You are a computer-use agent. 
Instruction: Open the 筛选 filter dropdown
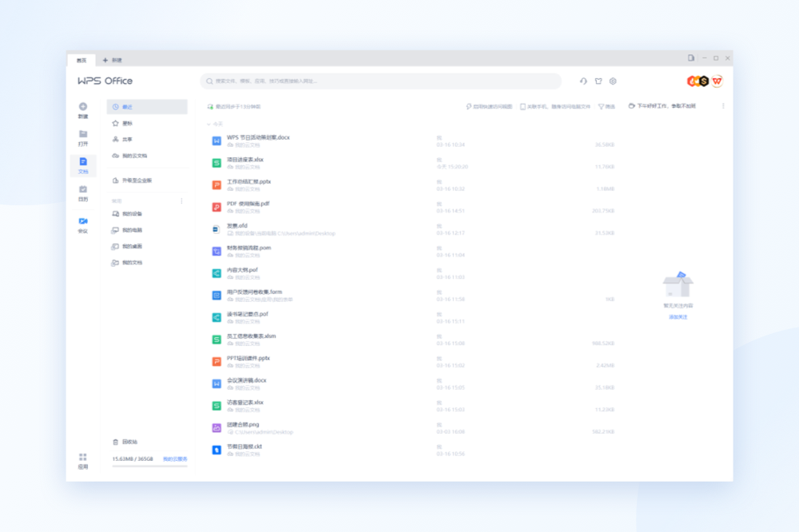pos(606,106)
